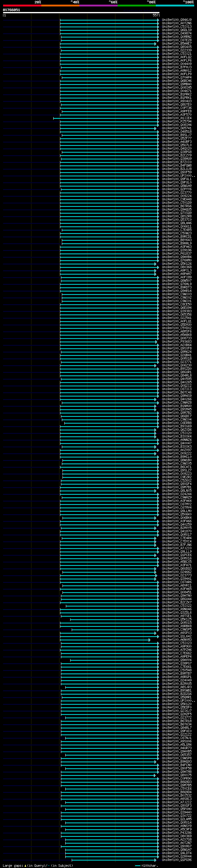Click the orange ~40% identity scale segment

(60, 6)
